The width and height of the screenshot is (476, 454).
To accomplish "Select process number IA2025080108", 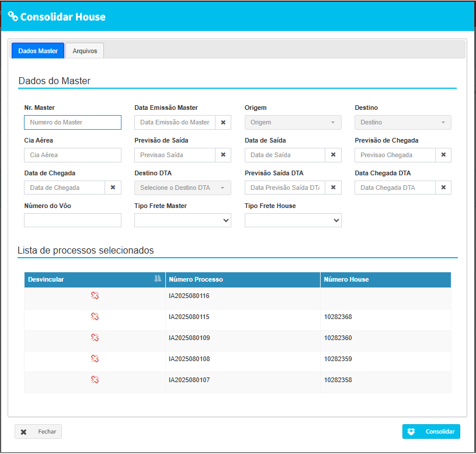I will click(x=189, y=359).
